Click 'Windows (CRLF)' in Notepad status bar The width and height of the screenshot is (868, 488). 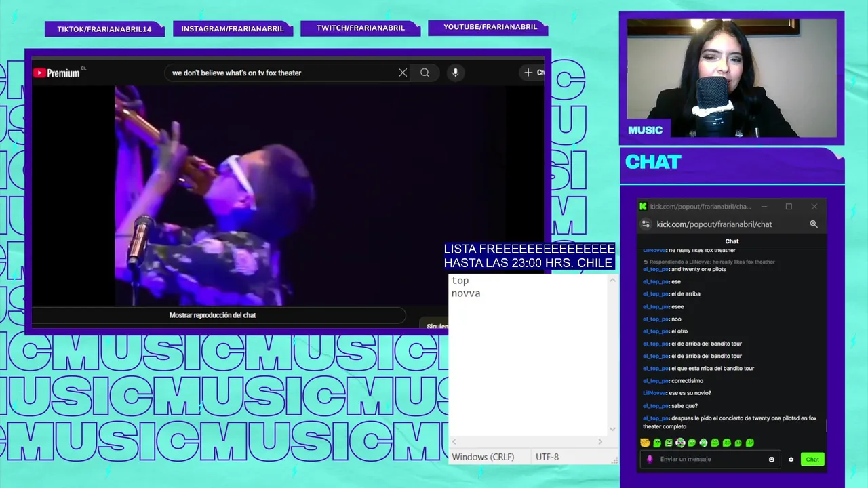click(483, 457)
